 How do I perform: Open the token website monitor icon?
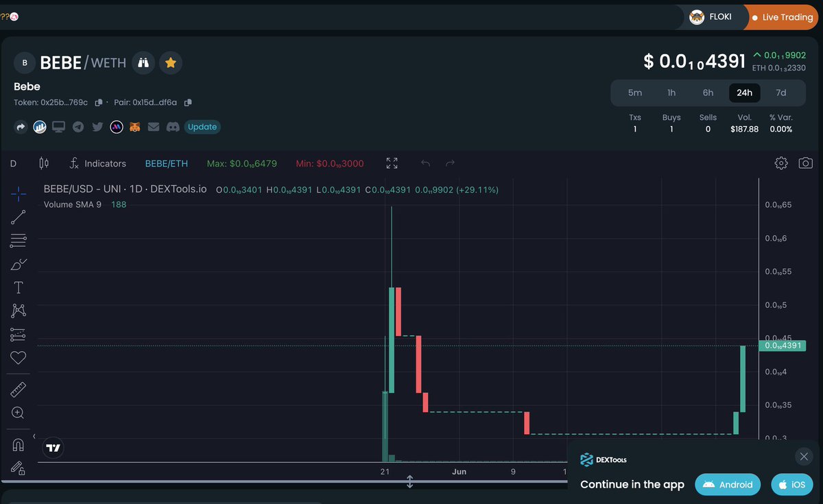pos(59,127)
